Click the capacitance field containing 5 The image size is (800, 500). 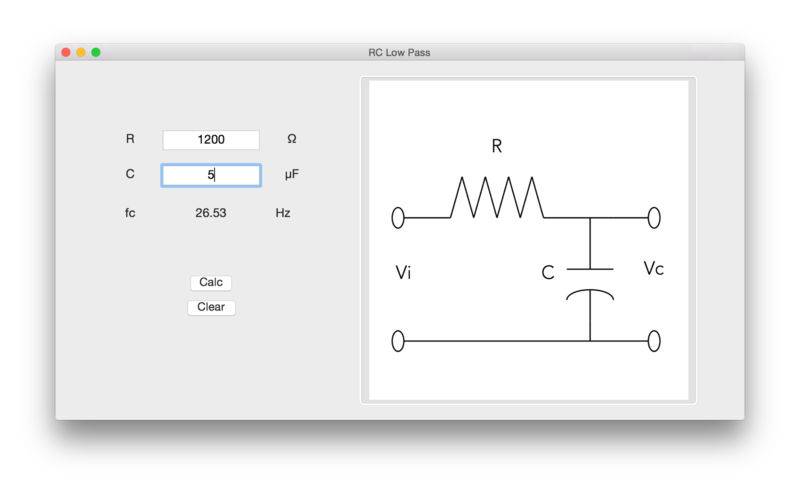coord(211,175)
